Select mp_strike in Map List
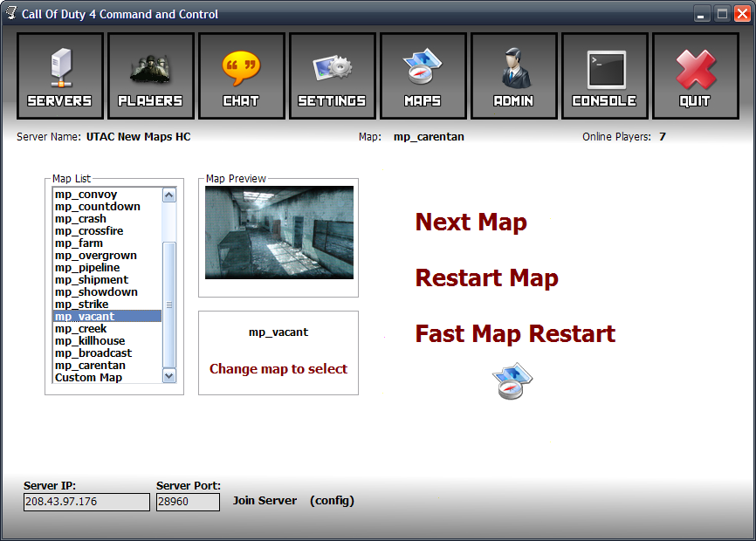 click(x=107, y=304)
